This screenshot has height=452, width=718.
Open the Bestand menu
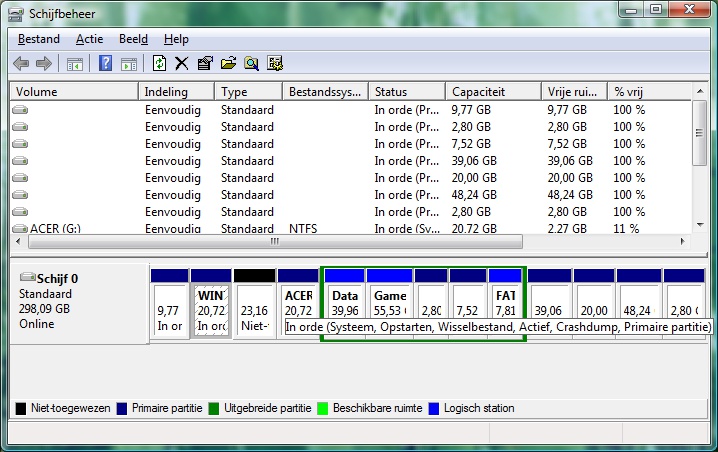[39, 39]
